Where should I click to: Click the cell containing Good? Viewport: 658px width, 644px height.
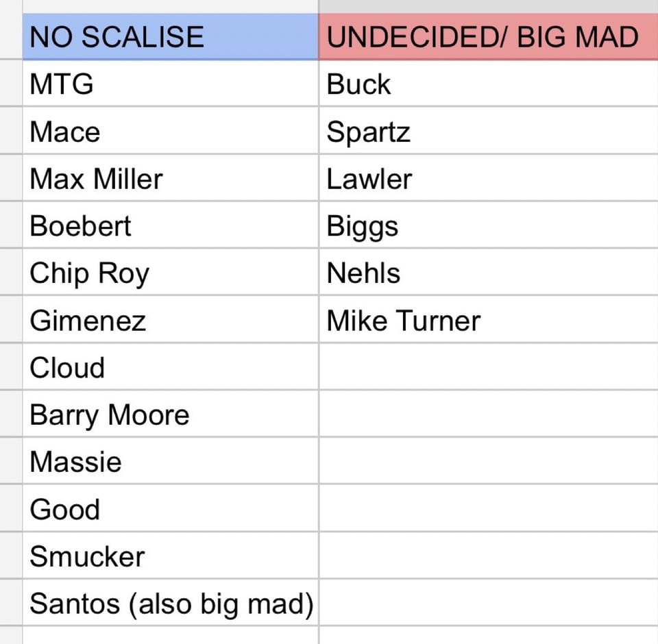pos(170,509)
